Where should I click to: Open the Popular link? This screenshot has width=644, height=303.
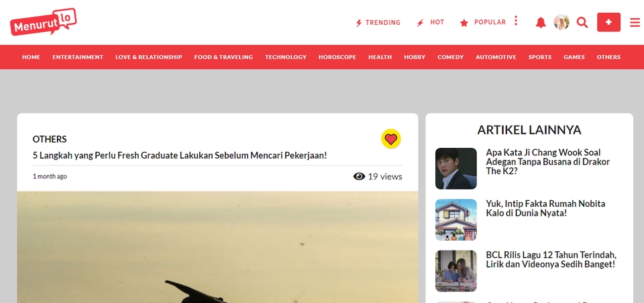point(483,22)
